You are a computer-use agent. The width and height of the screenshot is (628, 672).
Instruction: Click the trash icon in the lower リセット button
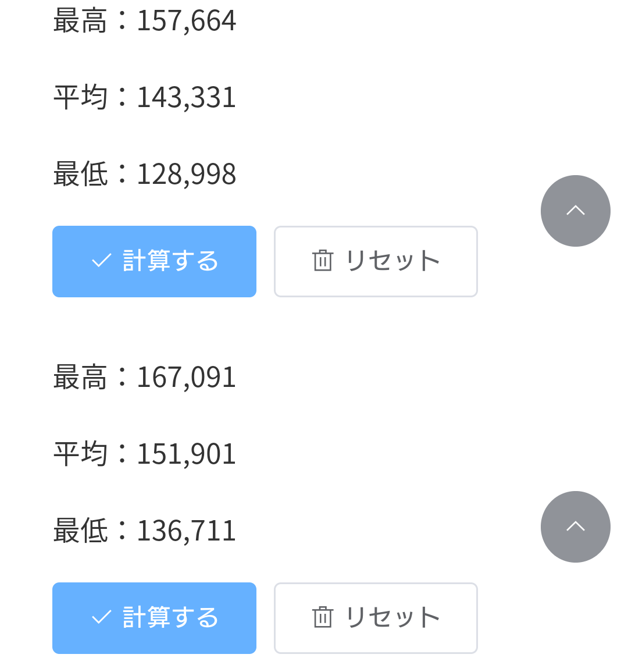click(x=323, y=617)
